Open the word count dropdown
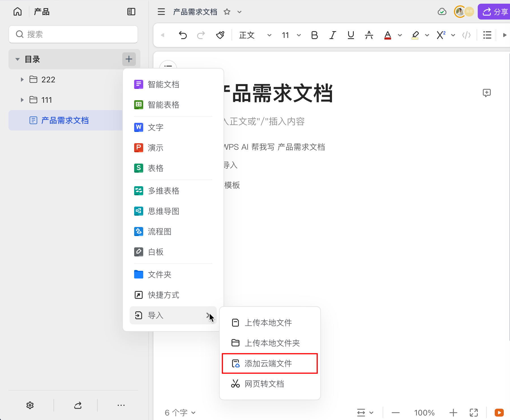 click(180, 413)
